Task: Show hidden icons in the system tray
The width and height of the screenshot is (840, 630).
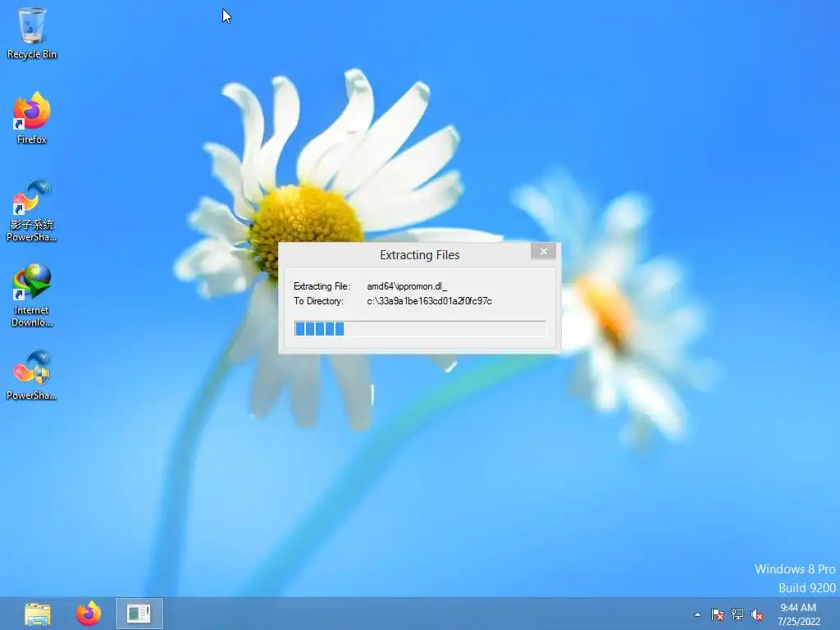Action: tap(697, 615)
